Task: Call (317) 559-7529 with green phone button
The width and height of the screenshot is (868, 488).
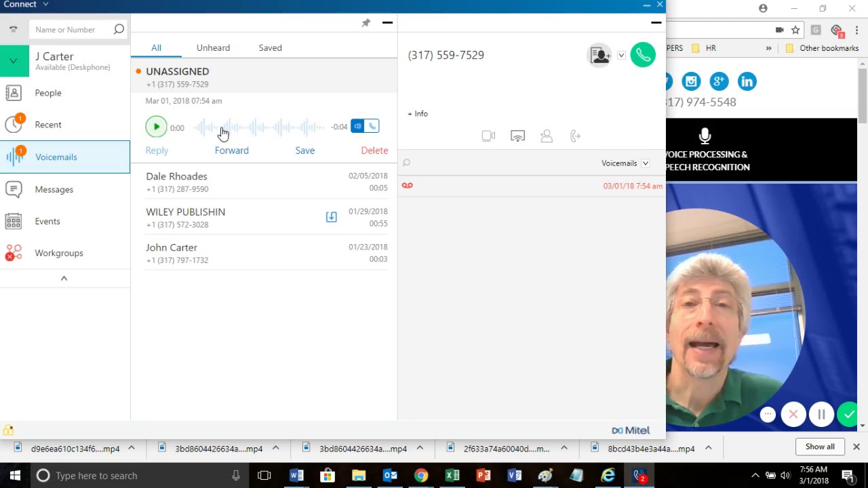Action: coord(643,55)
